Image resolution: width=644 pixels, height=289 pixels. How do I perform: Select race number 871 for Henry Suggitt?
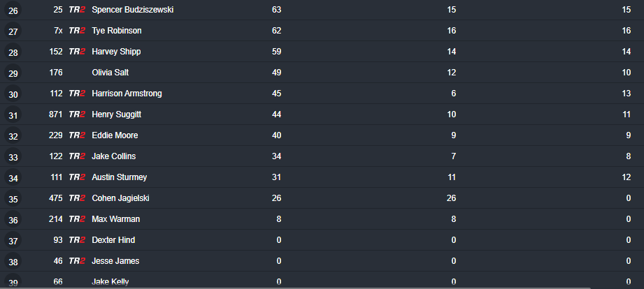tap(56, 114)
